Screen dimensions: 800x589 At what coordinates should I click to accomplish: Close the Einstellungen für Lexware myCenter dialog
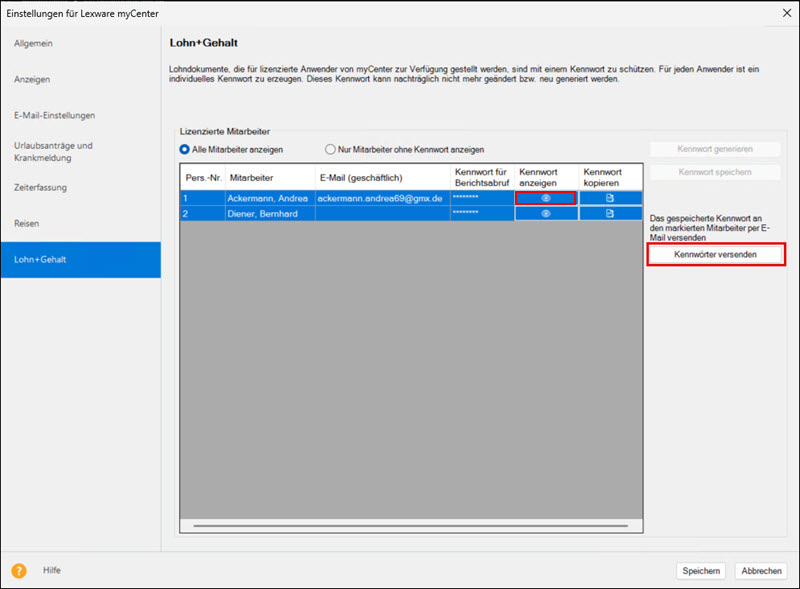(787, 13)
